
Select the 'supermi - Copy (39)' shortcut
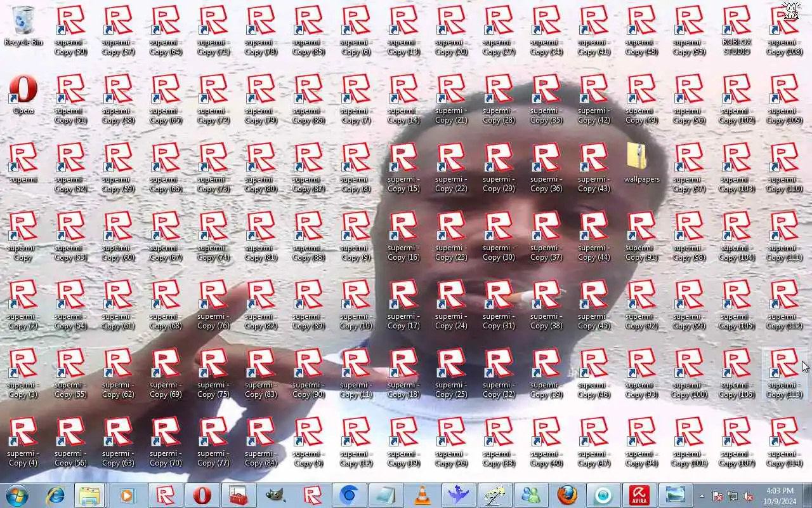547,373
